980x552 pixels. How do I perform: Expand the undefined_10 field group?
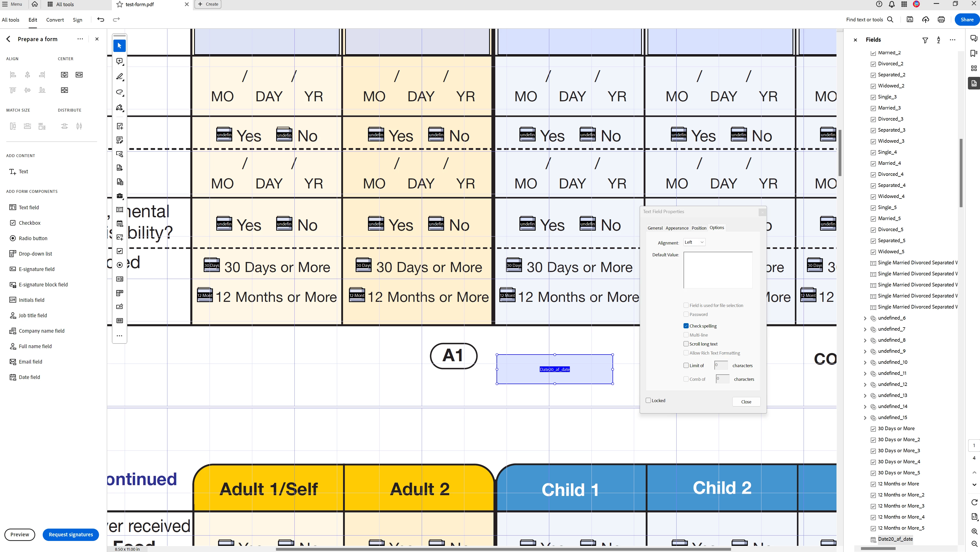pos(865,362)
